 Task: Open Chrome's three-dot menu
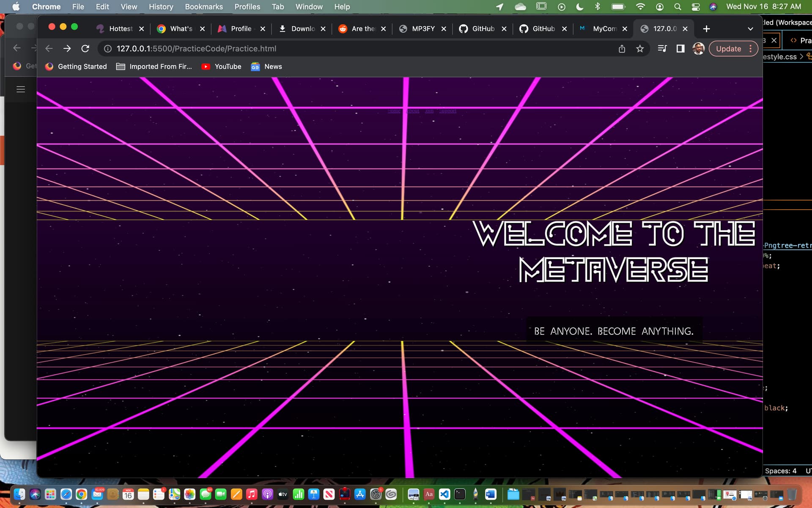[751, 49]
